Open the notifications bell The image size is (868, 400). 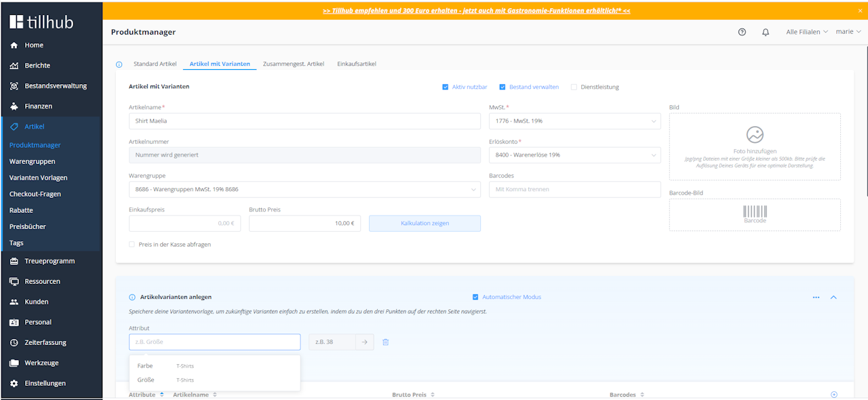[x=766, y=32]
